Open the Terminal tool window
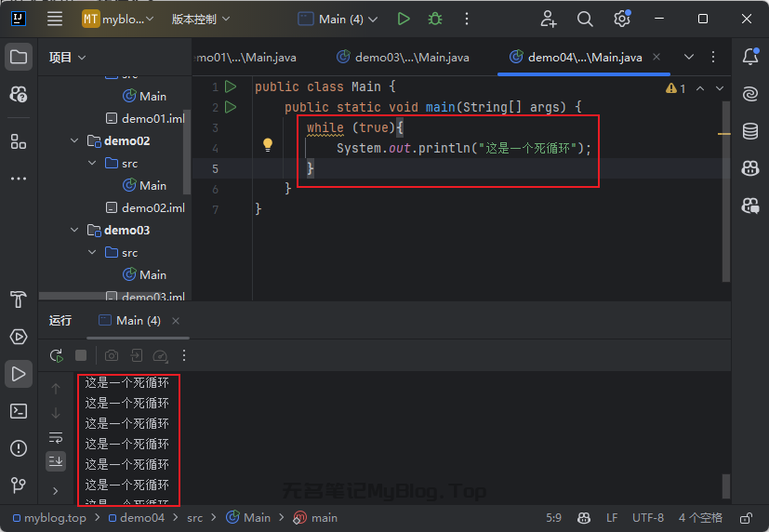Image resolution: width=769 pixels, height=532 pixels. coord(19,411)
